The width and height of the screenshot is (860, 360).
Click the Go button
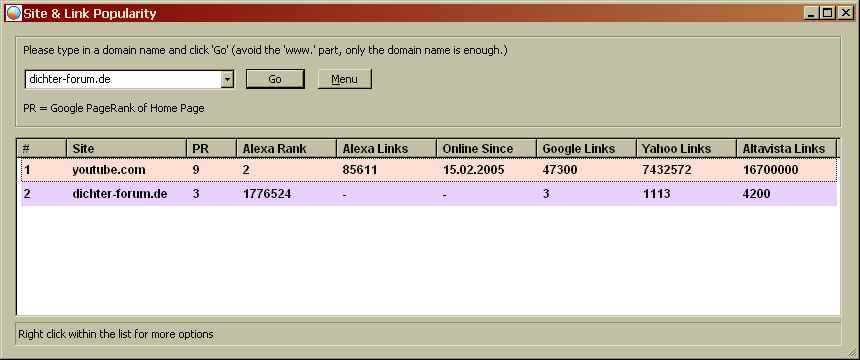[275, 79]
